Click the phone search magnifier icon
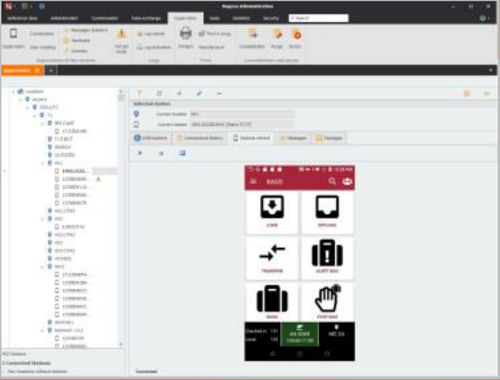Image resolution: width=500 pixels, height=380 pixels. tap(332, 181)
